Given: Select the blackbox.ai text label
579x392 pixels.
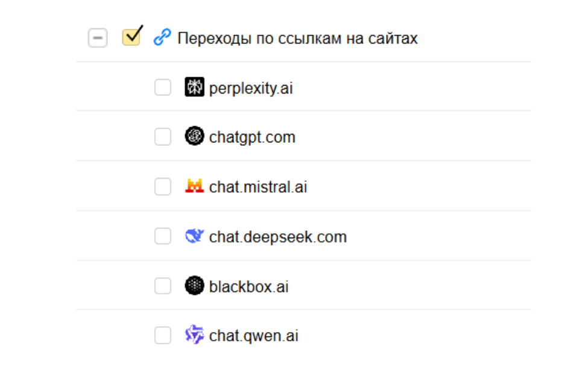Looking at the screenshot, I should (x=248, y=286).
